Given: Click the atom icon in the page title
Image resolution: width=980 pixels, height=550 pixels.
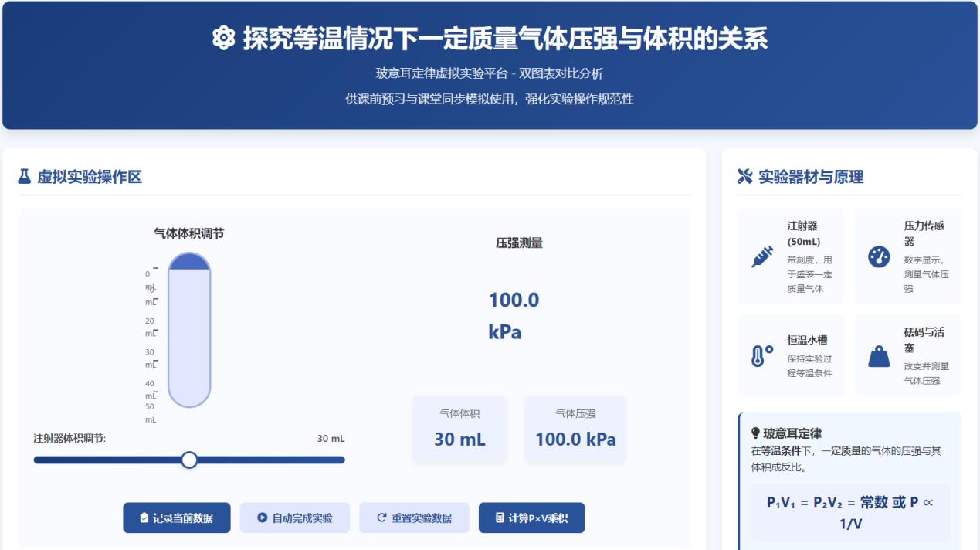Looking at the screenshot, I should 223,39.
